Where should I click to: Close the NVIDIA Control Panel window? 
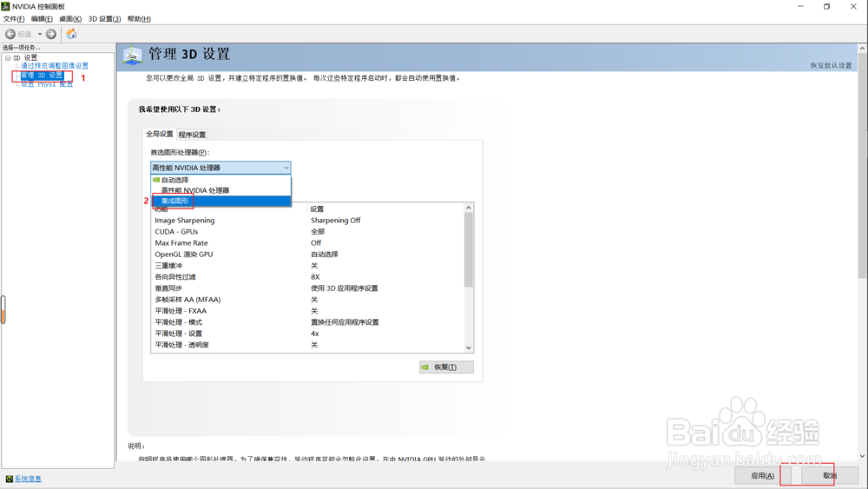click(x=853, y=7)
